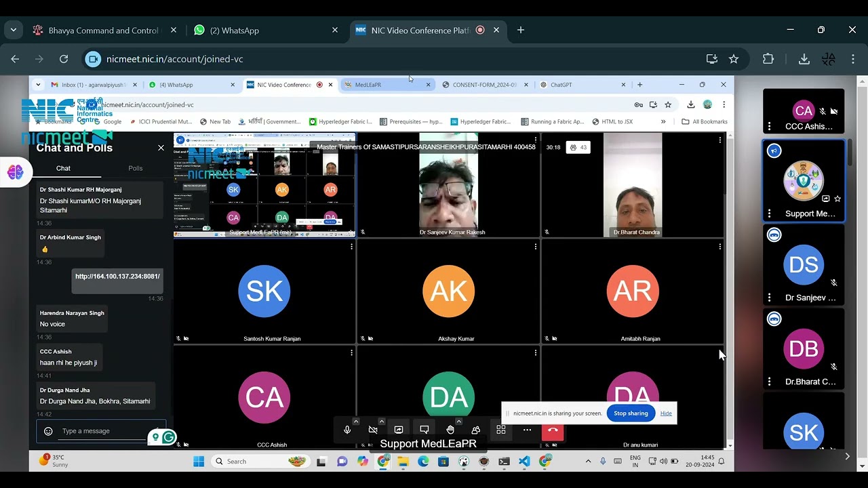Click the Type a message field
This screenshot has height=488, width=868.
102,431
